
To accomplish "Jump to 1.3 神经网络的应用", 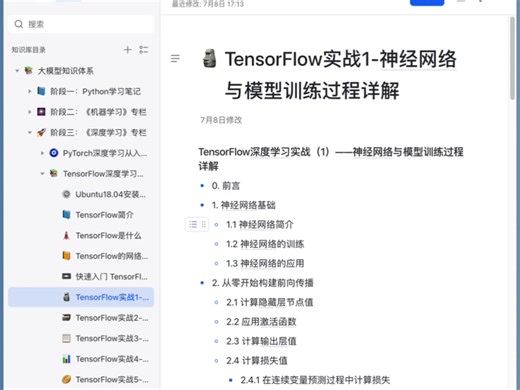I will pyautogui.click(x=265, y=263).
